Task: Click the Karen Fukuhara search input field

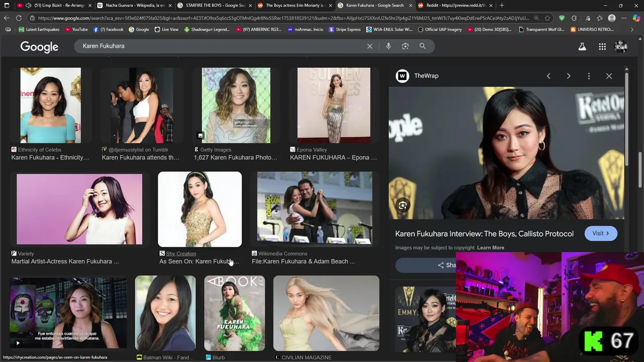Action: pos(221,46)
